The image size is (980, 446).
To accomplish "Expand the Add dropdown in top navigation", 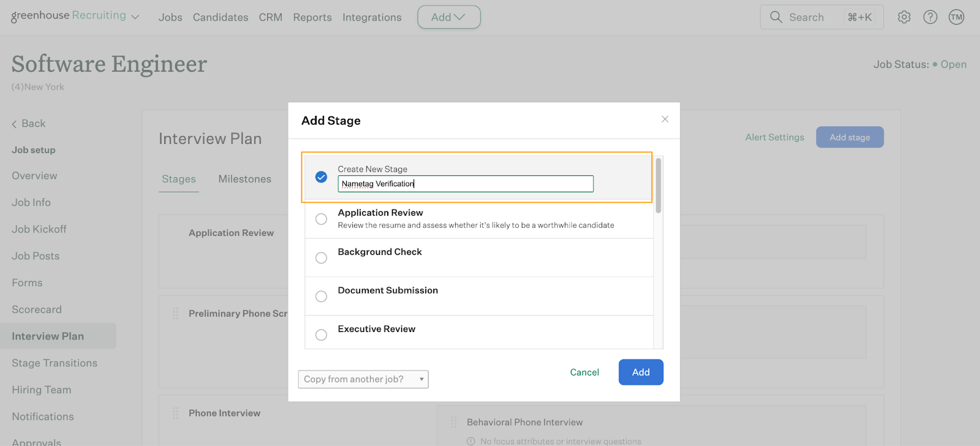I will 448,17.
